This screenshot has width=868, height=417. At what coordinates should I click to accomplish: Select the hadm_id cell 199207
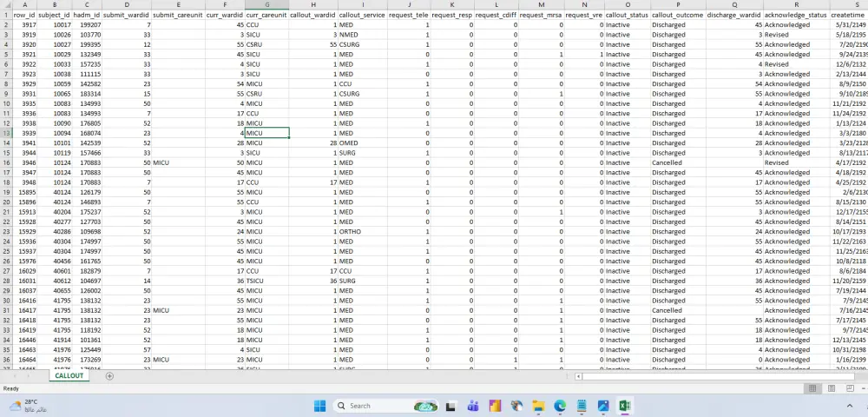click(x=87, y=25)
